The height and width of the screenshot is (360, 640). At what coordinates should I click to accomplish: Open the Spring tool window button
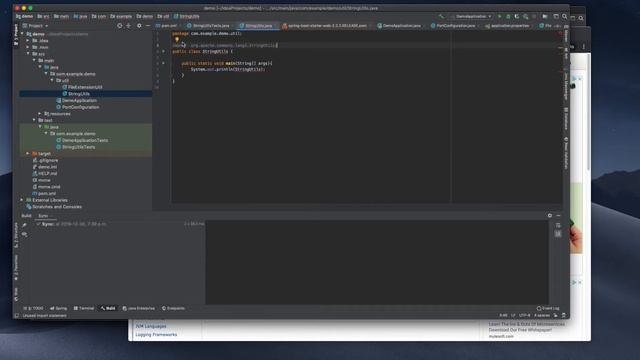(x=59, y=308)
